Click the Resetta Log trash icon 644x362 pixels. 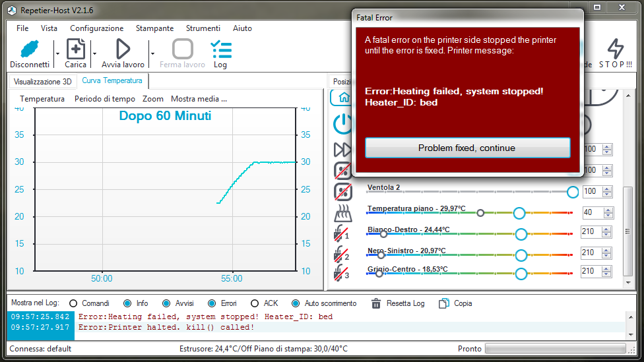(x=376, y=303)
